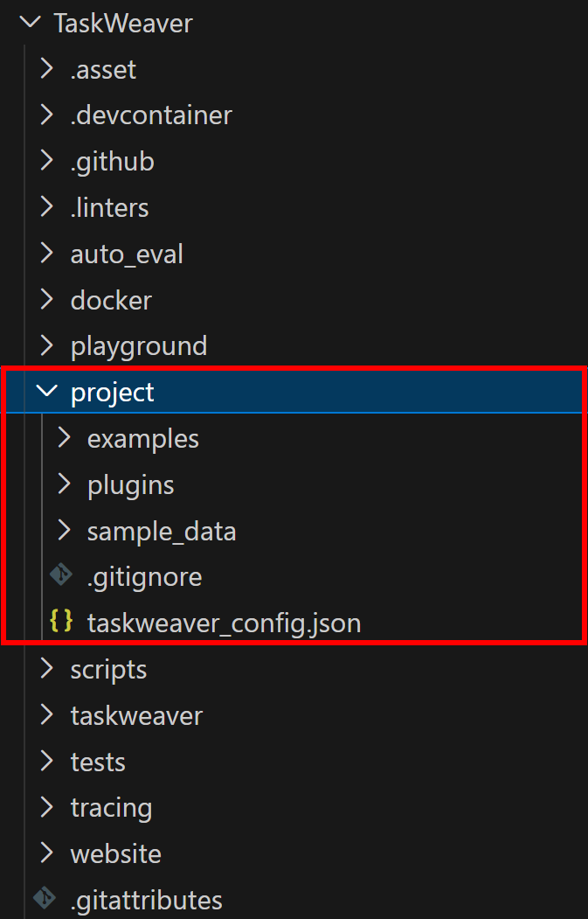
Task: Select the scripts folder
Action: (108, 669)
